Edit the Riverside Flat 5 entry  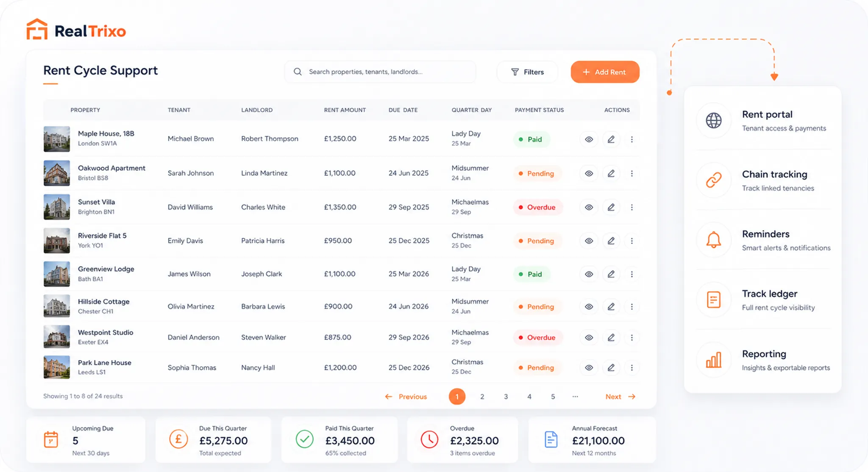coord(611,241)
